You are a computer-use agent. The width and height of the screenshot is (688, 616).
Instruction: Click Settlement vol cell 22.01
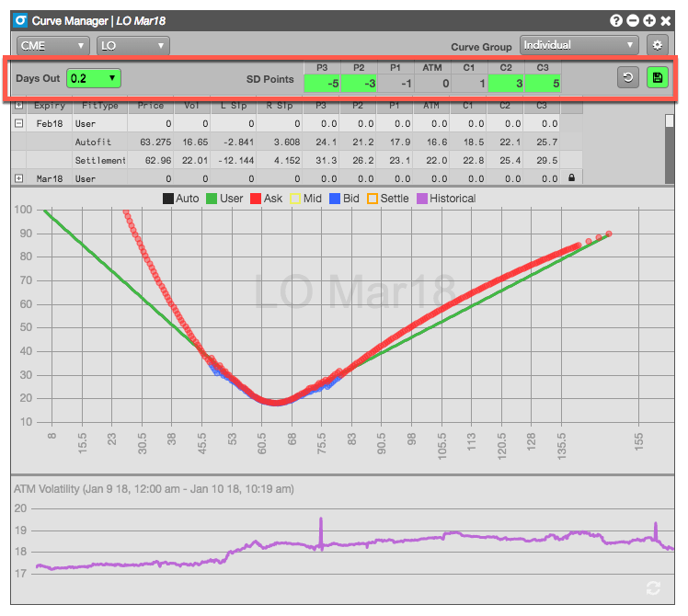(x=191, y=160)
